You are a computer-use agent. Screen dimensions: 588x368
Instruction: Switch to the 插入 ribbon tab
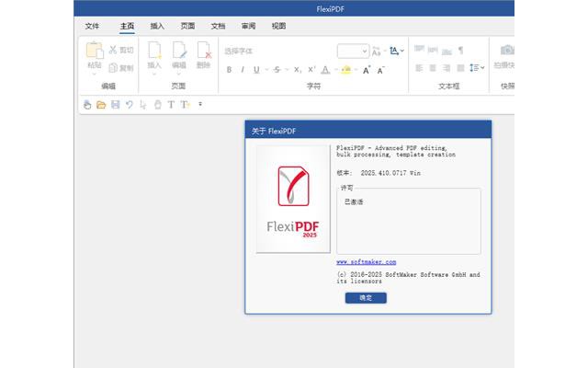[157, 26]
